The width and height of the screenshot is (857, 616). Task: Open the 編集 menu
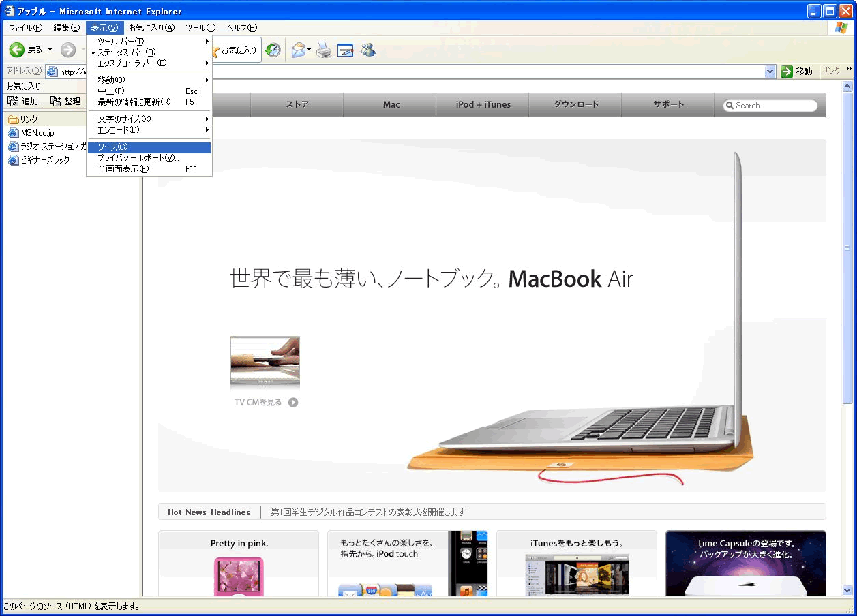(66, 28)
